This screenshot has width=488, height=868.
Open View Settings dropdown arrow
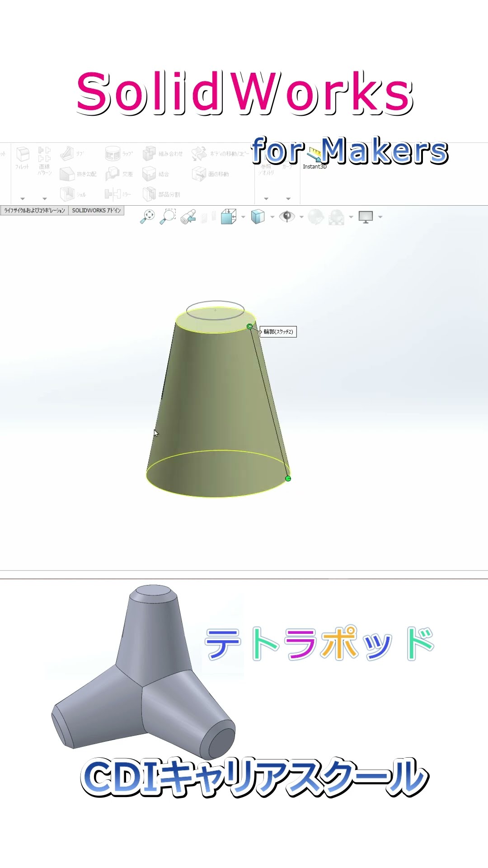click(380, 217)
